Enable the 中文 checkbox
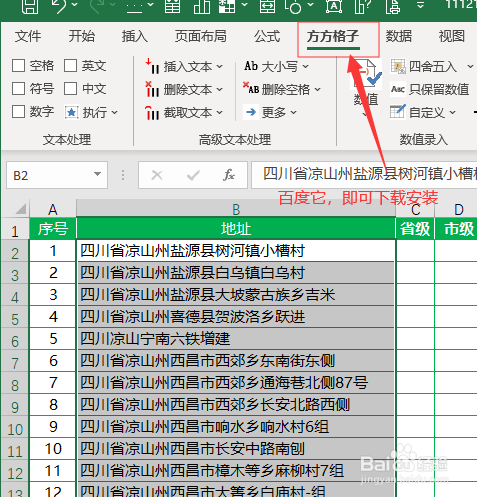This screenshot has height=497, width=477. click(x=70, y=89)
